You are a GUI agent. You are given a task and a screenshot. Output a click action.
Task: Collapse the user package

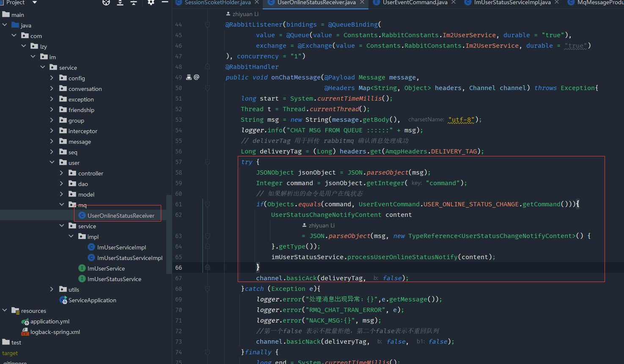[52, 162]
